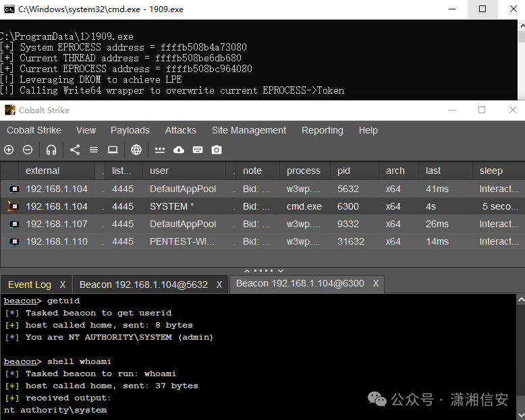
Task: Click the beacon console scrollbar up arrow
Action: pos(521,300)
